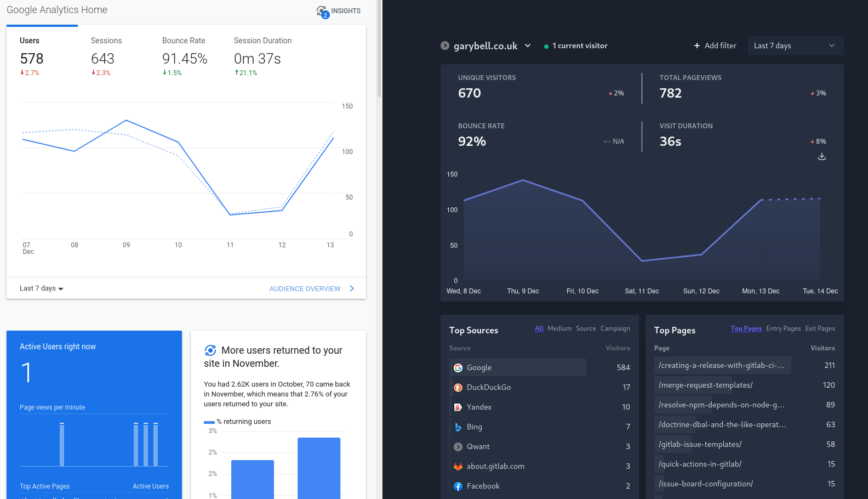The image size is (868, 499).
Task: Click the returning users insight icon
Action: coord(210,350)
